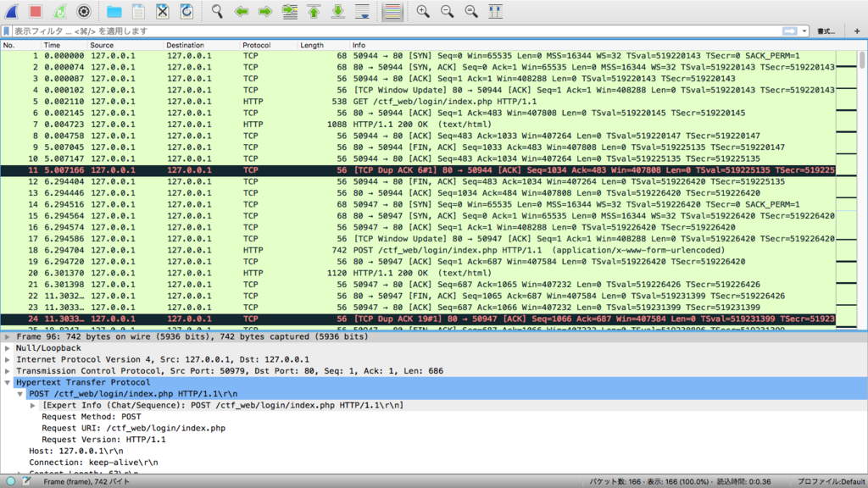Screen dimensions: 868x488
Task: Zoom out the main window text
Action: (x=448, y=11)
